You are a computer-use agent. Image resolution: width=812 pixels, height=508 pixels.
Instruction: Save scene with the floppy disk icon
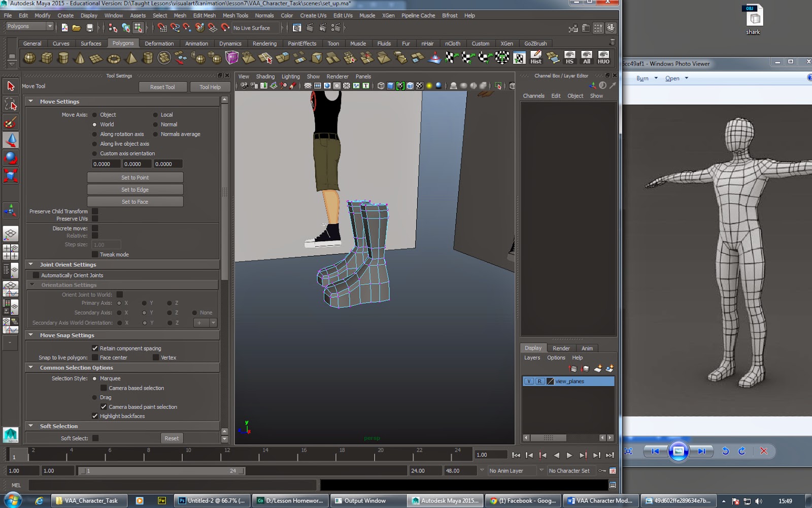click(90, 28)
